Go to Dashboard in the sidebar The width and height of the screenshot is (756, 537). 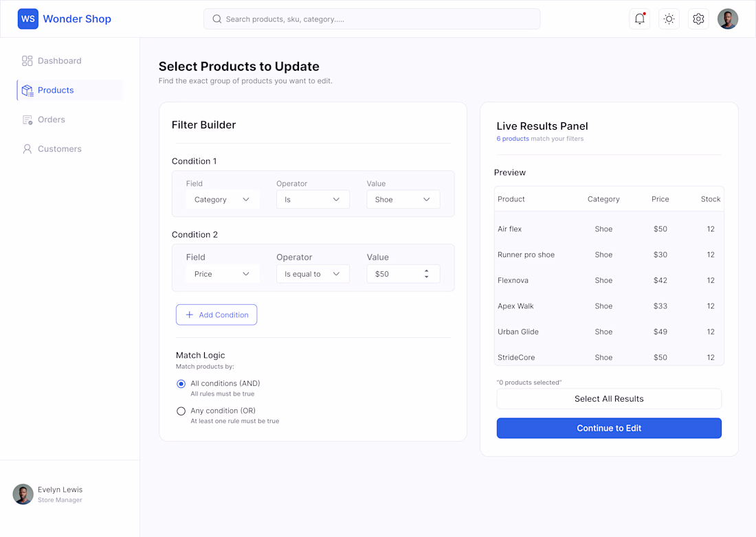pyautogui.click(x=59, y=61)
